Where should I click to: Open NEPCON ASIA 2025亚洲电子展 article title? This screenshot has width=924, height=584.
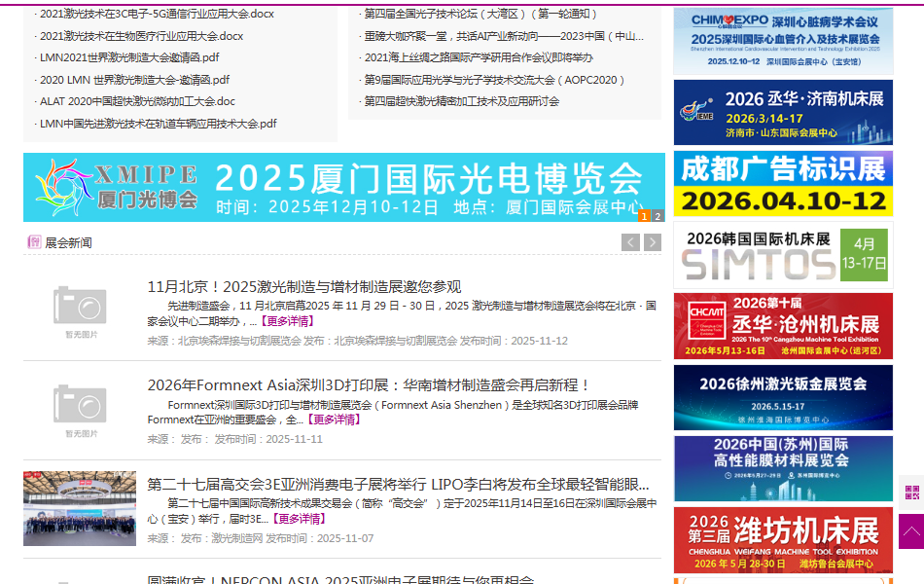[340, 579]
